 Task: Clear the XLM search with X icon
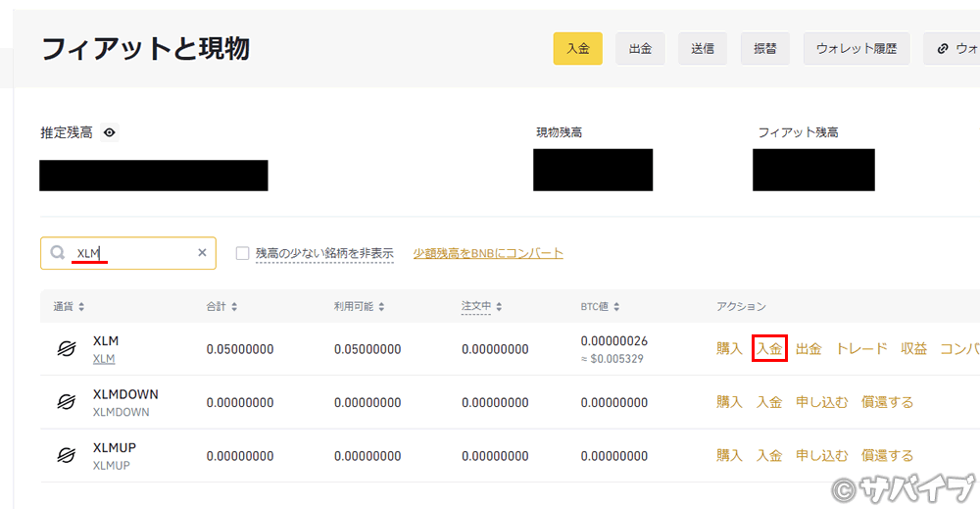(x=202, y=253)
